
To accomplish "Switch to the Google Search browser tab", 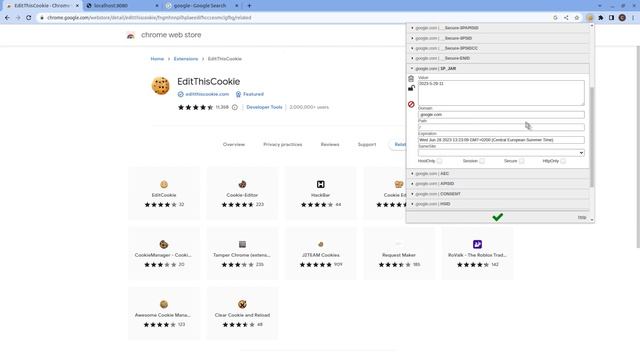I will pos(202,6).
